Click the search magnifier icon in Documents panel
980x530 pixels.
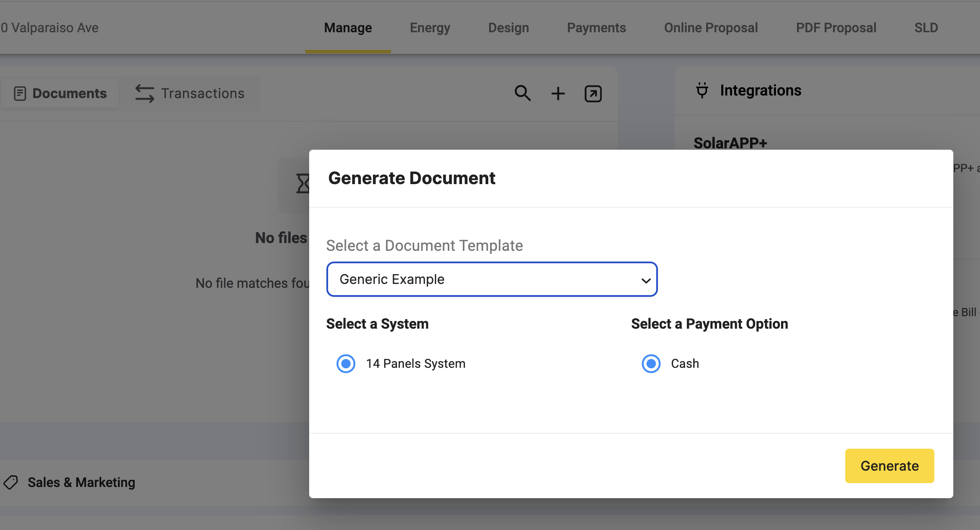coord(523,93)
